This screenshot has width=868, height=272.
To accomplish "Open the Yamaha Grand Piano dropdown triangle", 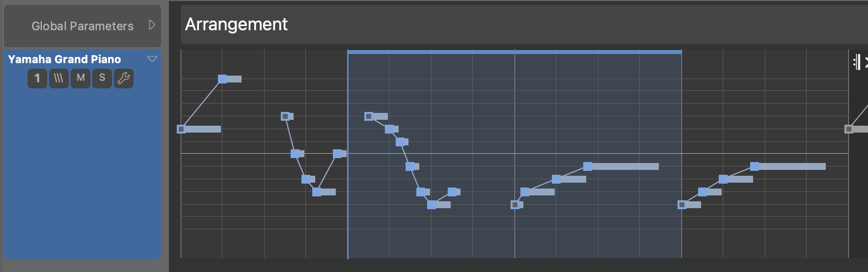I will point(152,59).
